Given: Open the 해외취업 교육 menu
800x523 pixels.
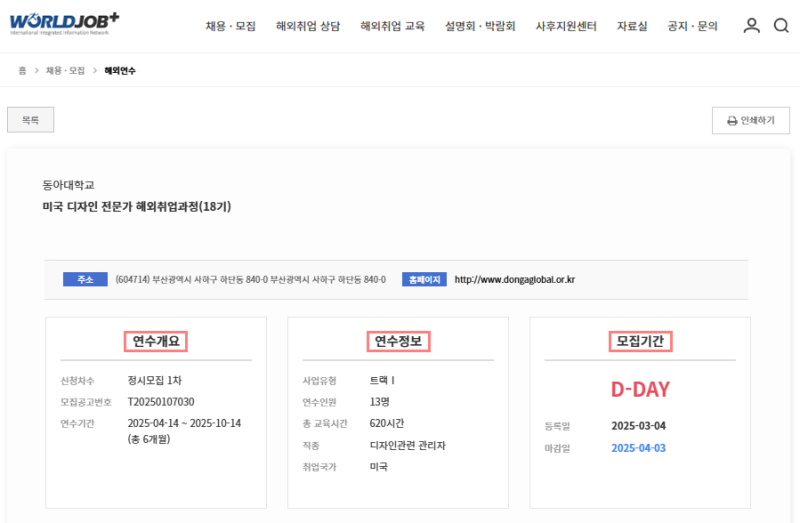Looking at the screenshot, I should click(392, 26).
